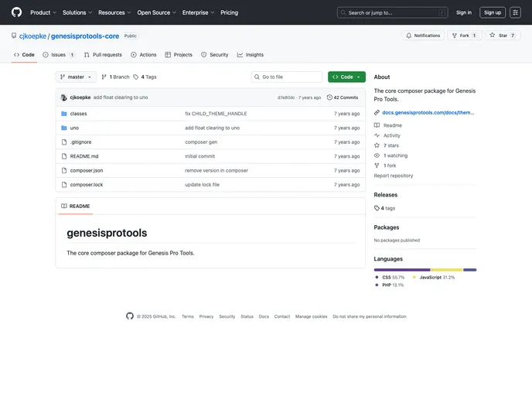Click the .gitignore file icon
The image size is (532, 396).
coord(63,142)
